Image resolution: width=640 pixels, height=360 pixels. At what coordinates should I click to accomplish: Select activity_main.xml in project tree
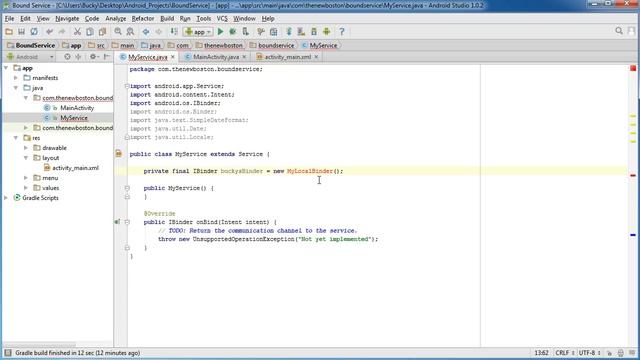(x=76, y=168)
